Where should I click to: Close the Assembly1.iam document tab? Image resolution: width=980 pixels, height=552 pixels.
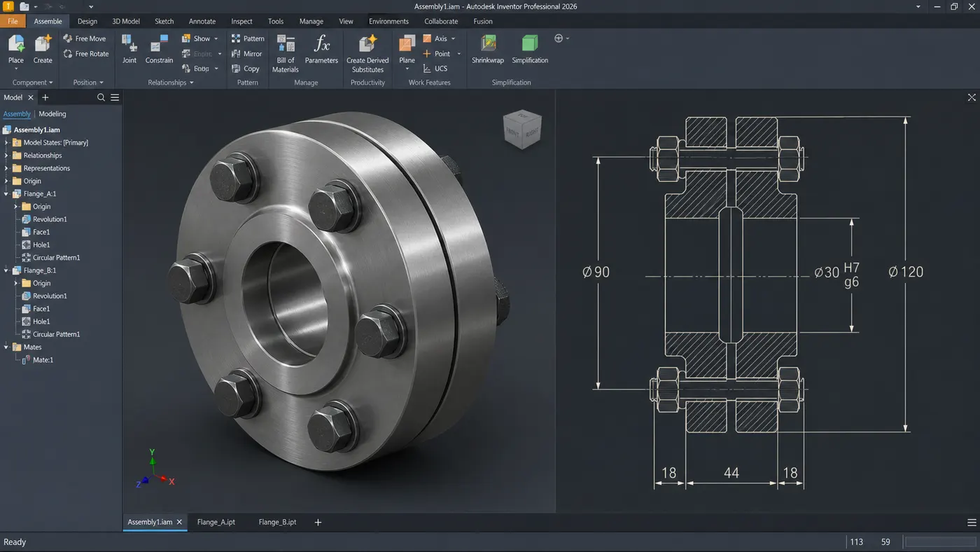click(179, 522)
